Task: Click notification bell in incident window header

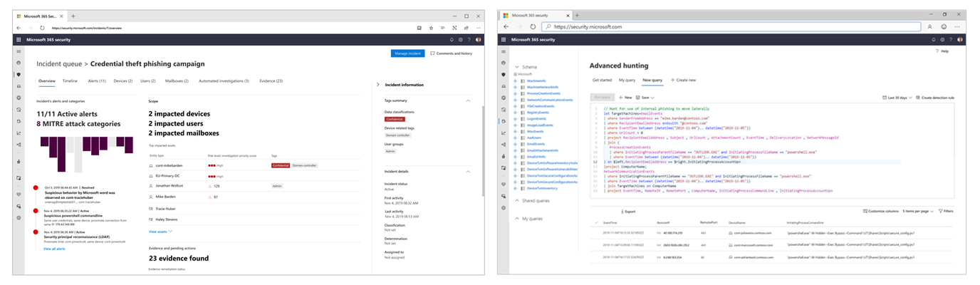Action: 452,40
